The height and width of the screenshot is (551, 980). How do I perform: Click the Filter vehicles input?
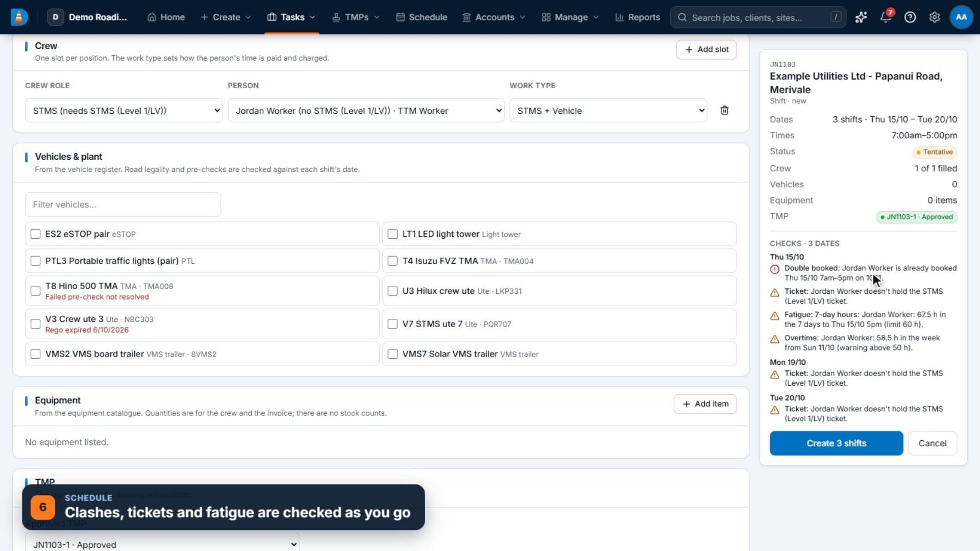(x=123, y=204)
